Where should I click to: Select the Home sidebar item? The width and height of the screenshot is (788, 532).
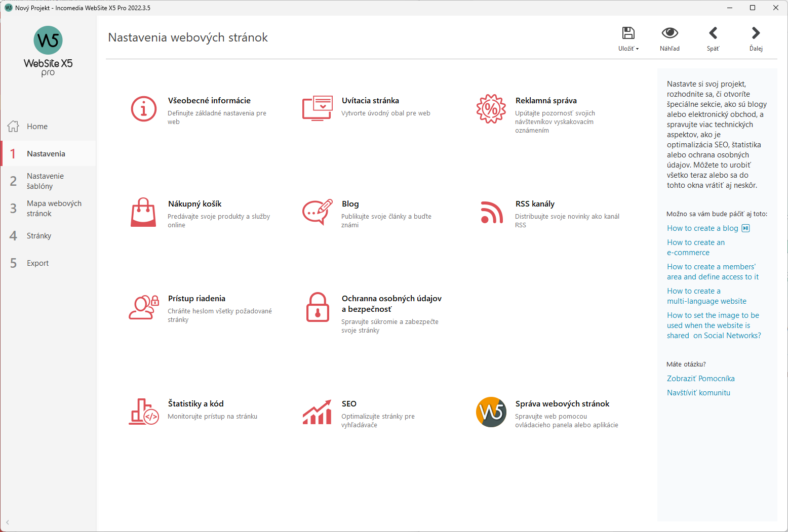[x=48, y=127]
